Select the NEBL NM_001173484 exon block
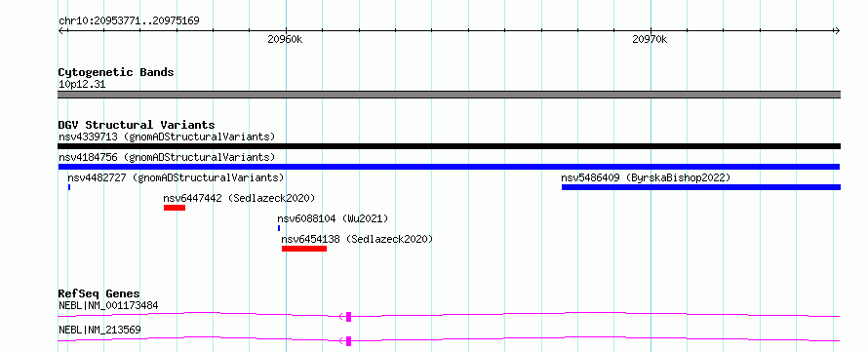This screenshot has height=352, width=868. tap(349, 317)
